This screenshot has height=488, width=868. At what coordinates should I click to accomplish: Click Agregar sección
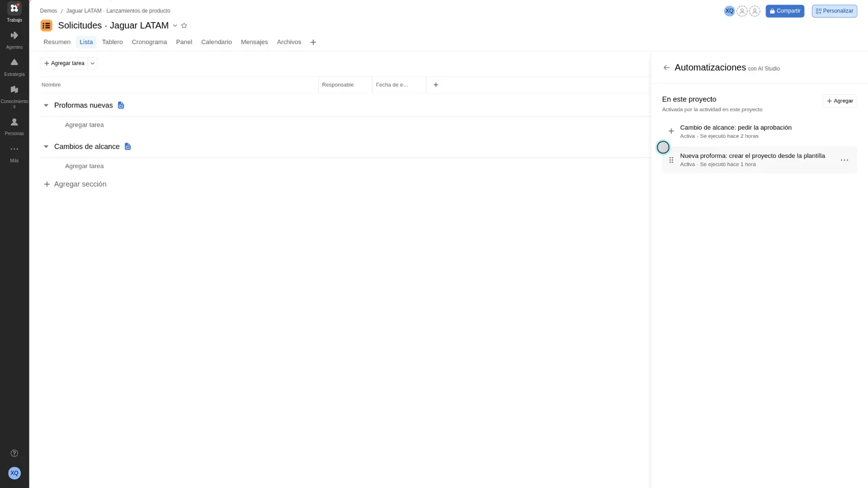75,184
